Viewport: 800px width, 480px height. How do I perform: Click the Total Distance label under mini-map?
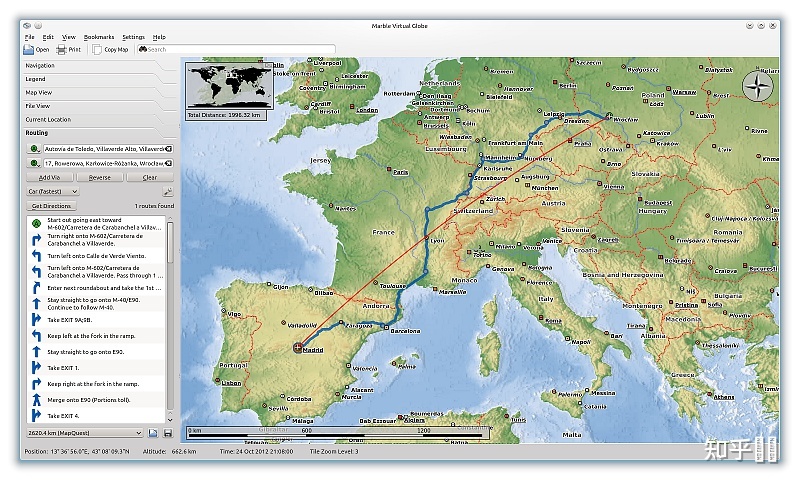[x=224, y=115]
